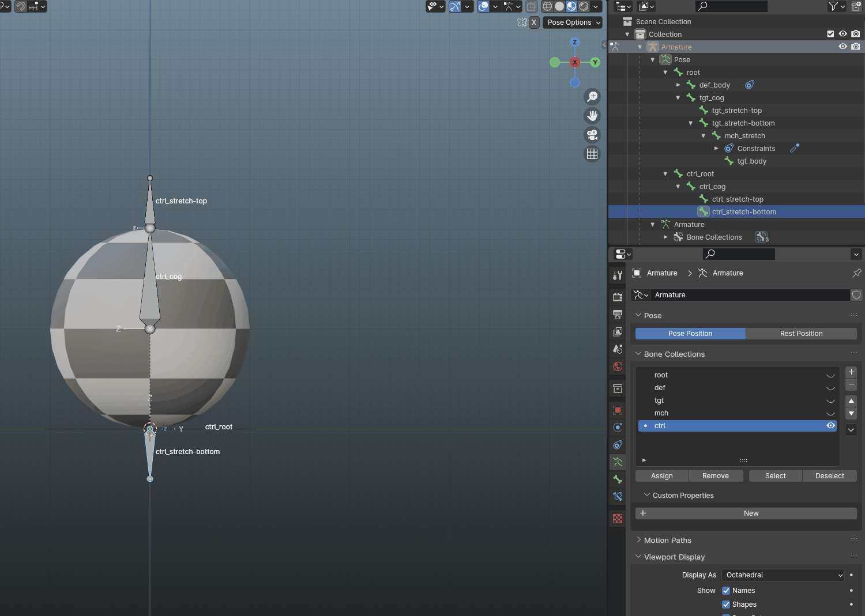Toggle camera view in viewport

(x=592, y=135)
